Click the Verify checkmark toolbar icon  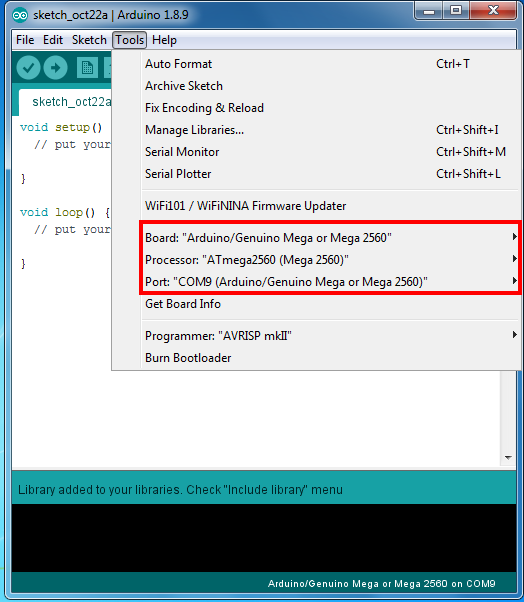tap(28, 68)
